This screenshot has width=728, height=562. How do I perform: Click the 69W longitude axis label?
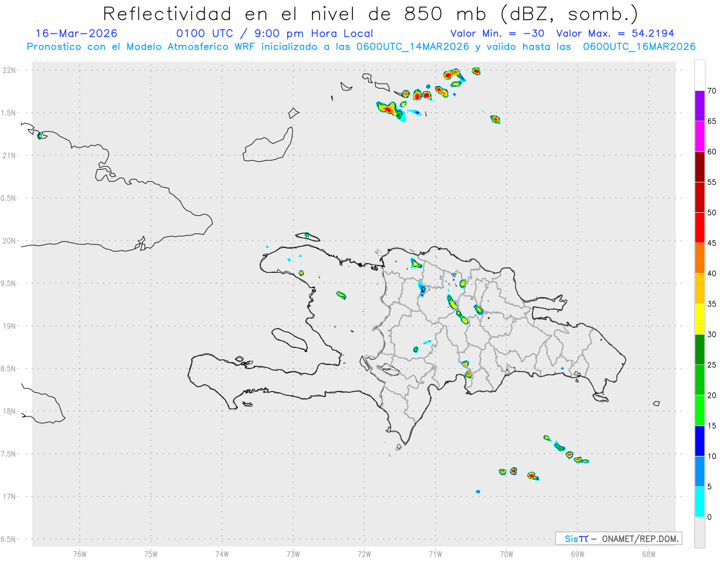(x=578, y=554)
